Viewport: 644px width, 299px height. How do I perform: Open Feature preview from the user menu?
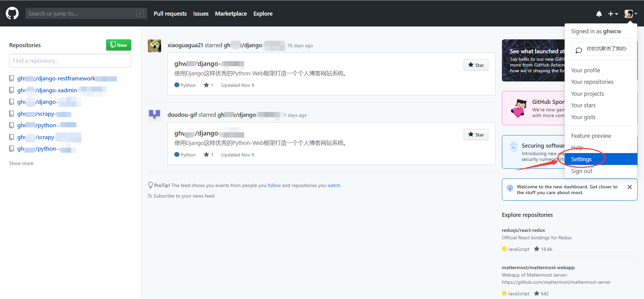click(x=591, y=136)
